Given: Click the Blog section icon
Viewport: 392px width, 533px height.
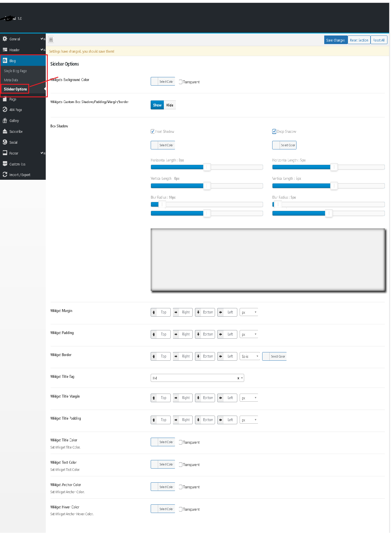Looking at the screenshot, I should click(5, 60).
